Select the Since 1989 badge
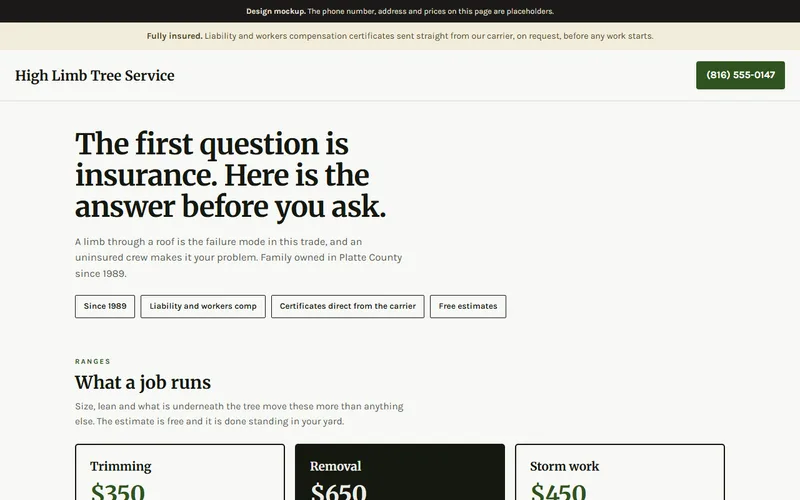800x500 pixels. pyautogui.click(x=105, y=306)
